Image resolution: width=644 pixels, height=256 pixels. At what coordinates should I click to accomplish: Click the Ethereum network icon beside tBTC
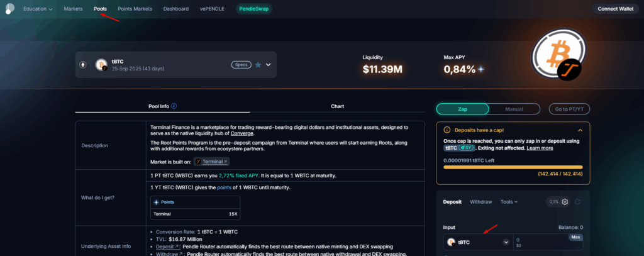(83, 65)
